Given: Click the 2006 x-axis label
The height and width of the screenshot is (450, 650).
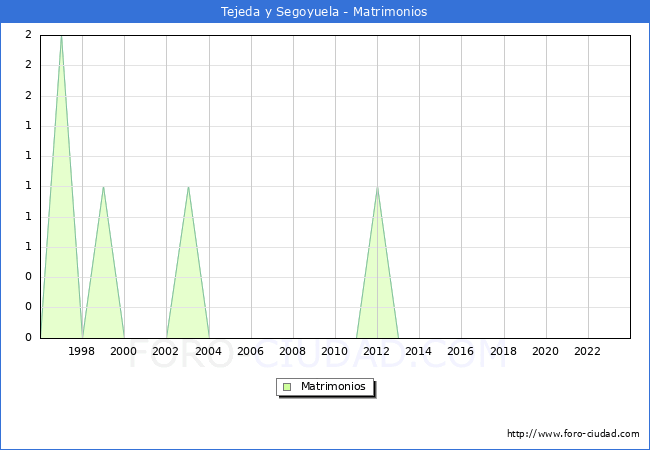Looking at the screenshot, I should click(250, 351).
